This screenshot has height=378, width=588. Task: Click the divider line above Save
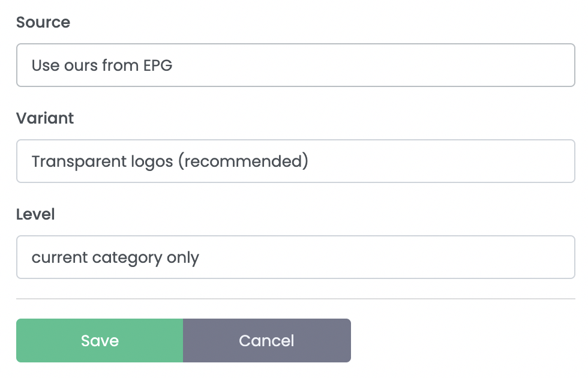[295, 298]
